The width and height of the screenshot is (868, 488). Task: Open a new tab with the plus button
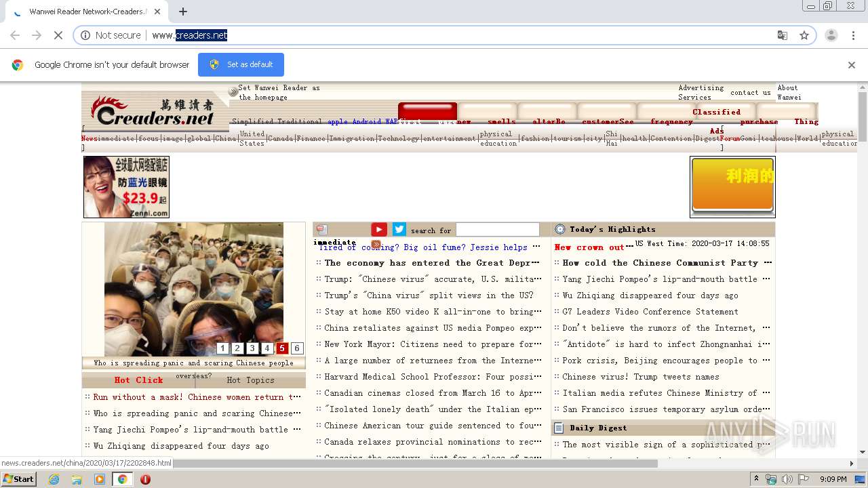pyautogui.click(x=183, y=12)
